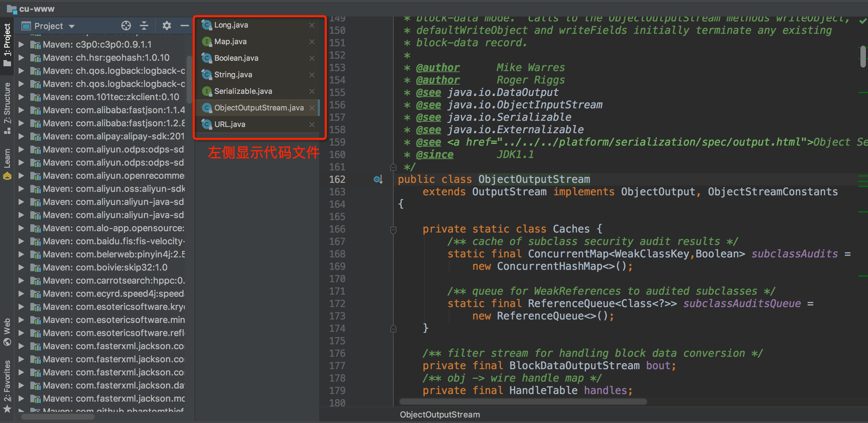Click the locate/scroll-from-source target icon
This screenshot has height=423, width=868.
tap(126, 26)
